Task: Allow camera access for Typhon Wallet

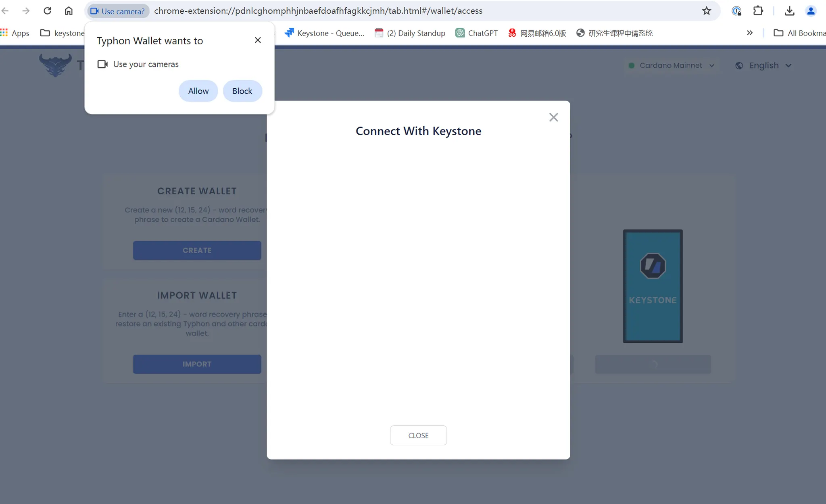Action: 198,91
